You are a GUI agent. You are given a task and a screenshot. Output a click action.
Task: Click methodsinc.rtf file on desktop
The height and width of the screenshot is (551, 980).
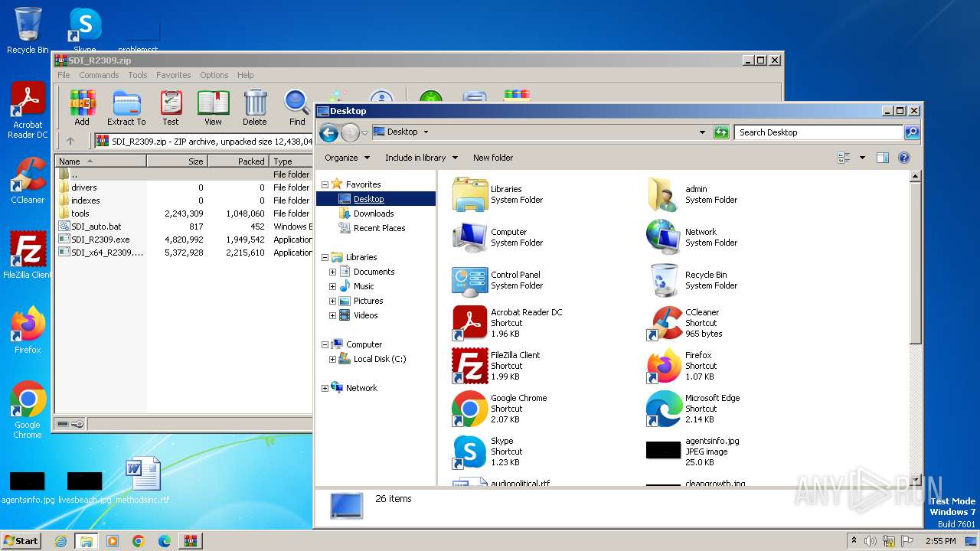tap(142, 481)
